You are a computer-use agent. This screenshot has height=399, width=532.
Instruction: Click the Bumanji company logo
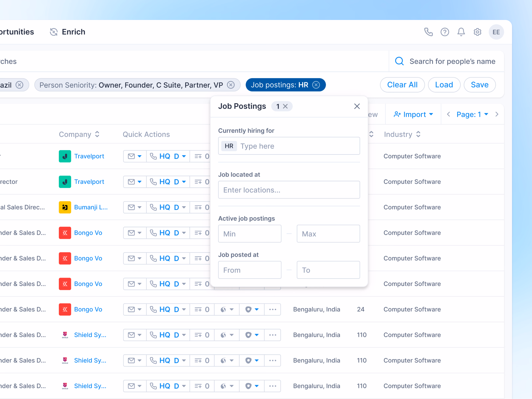click(65, 207)
